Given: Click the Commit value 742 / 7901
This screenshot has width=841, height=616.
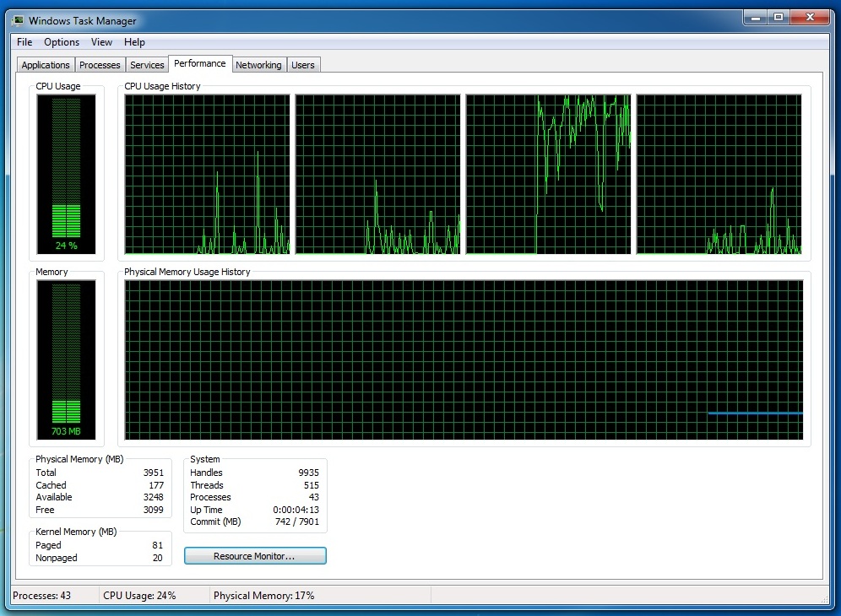Looking at the screenshot, I should point(296,521).
